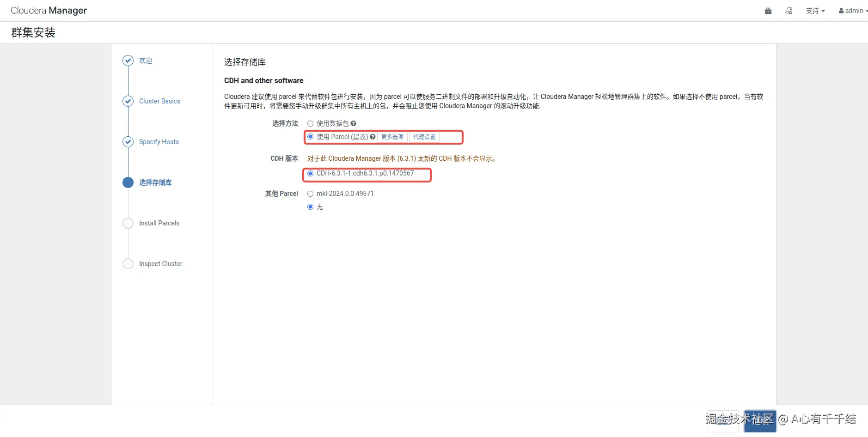This screenshot has width=868, height=437.
Task: Jump to the Install Parcels step label
Action: click(x=159, y=223)
